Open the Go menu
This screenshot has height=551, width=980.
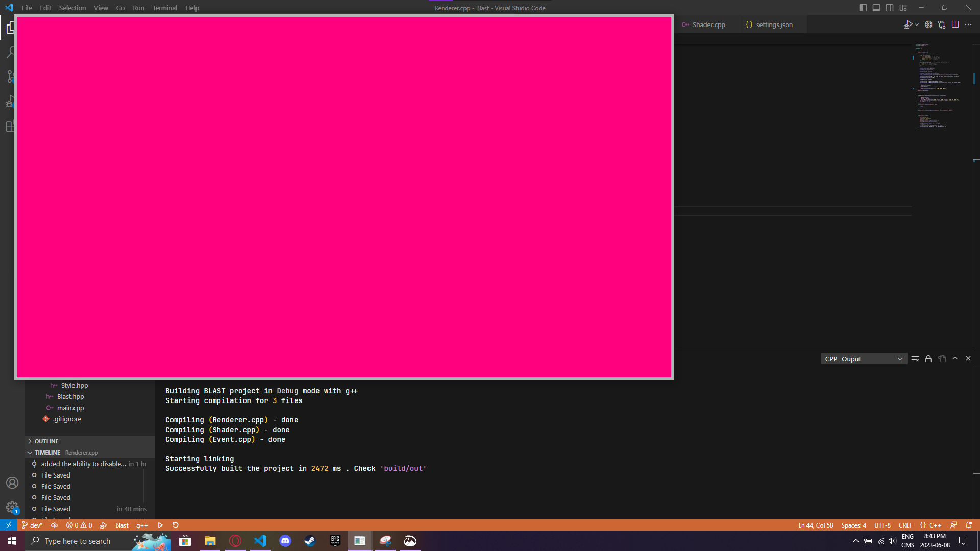coord(120,8)
